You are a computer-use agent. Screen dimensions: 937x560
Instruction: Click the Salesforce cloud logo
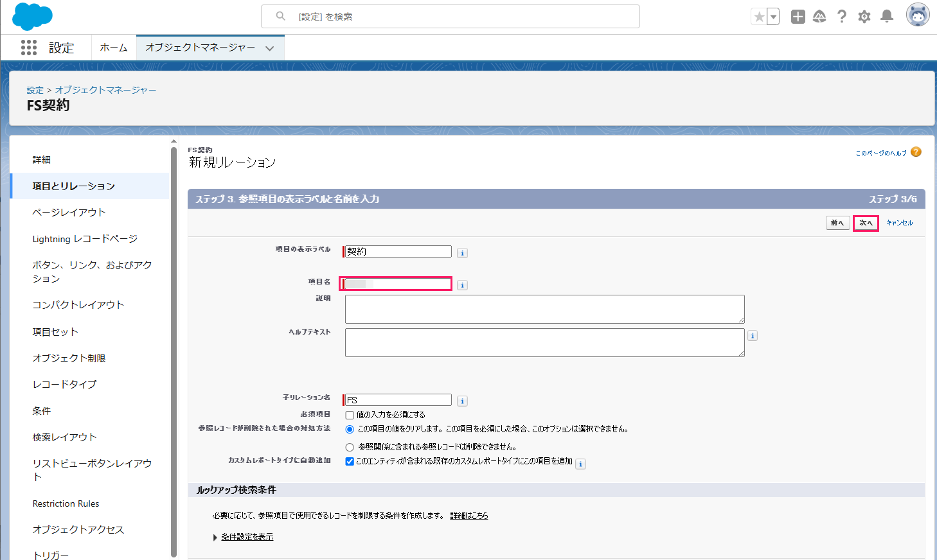tap(32, 17)
